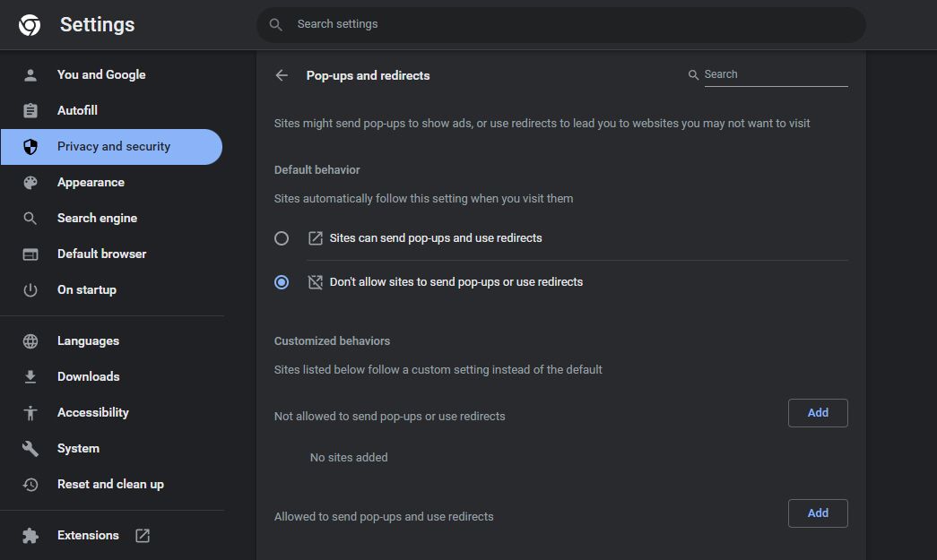Click the puzzle piece icon for Extensions
937x560 pixels.
point(30,535)
